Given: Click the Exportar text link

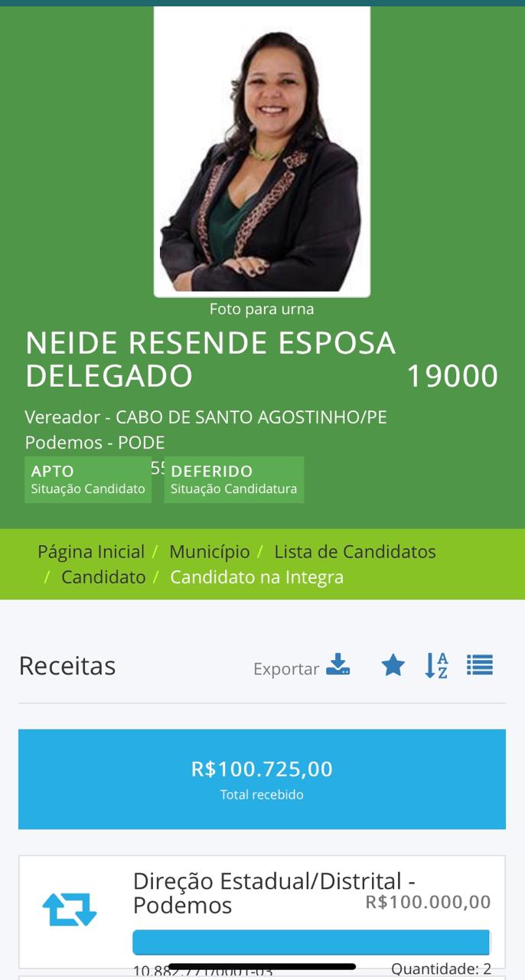Looking at the screenshot, I should (285, 669).
